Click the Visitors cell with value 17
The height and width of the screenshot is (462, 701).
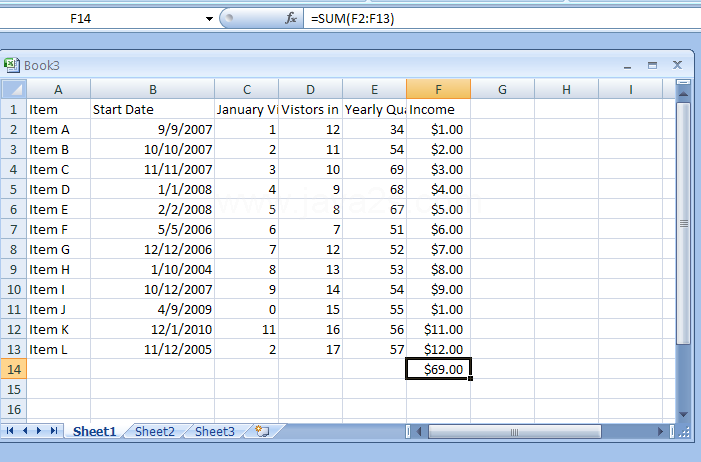tap(311, 349)
